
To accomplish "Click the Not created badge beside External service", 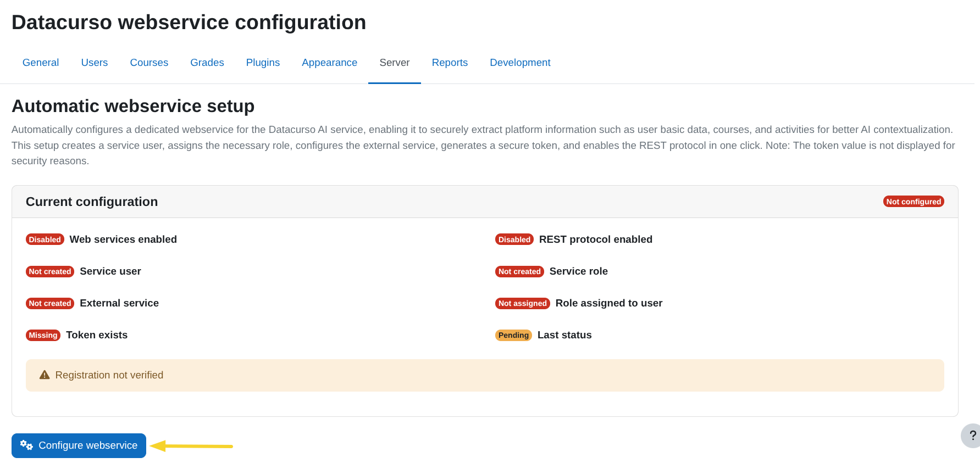I will pyautogui.click(x=50, y=303).
